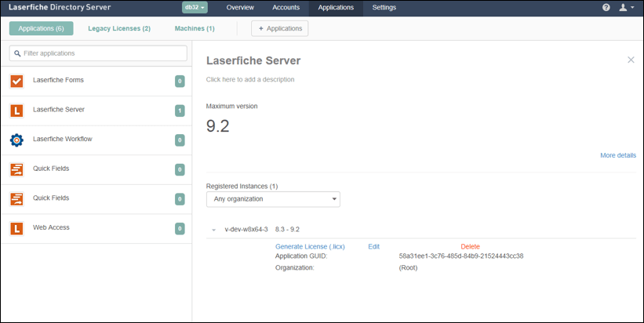The image size is (644, 323).
Task: Switch to Machines (1) tab
Action: 195,28
